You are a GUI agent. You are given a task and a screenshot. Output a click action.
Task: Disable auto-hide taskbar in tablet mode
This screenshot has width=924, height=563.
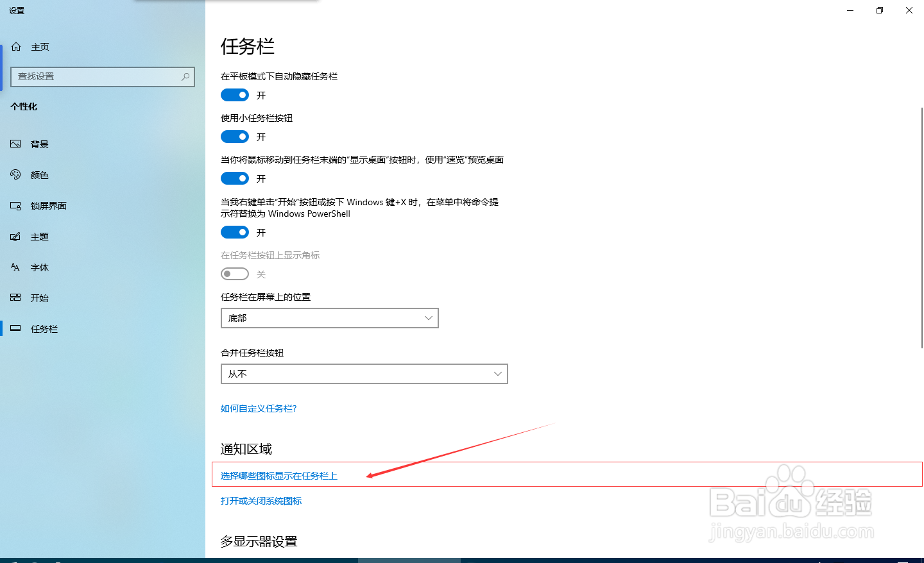pos(234,94)
